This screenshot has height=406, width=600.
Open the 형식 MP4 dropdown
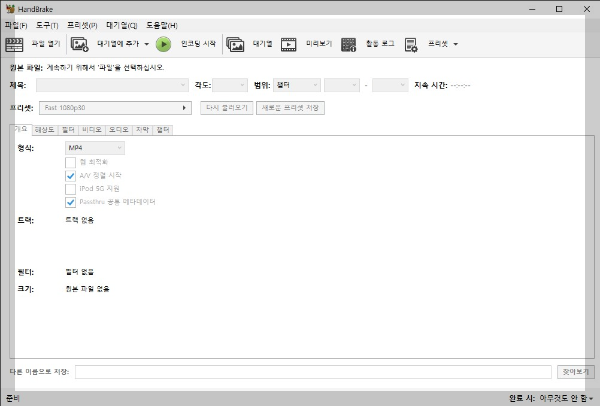pos(95,148)
